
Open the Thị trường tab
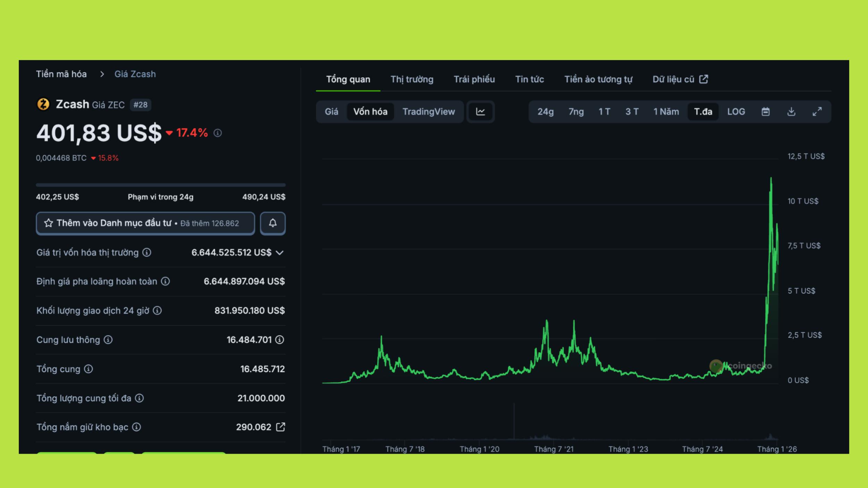(x=412, y=79)
